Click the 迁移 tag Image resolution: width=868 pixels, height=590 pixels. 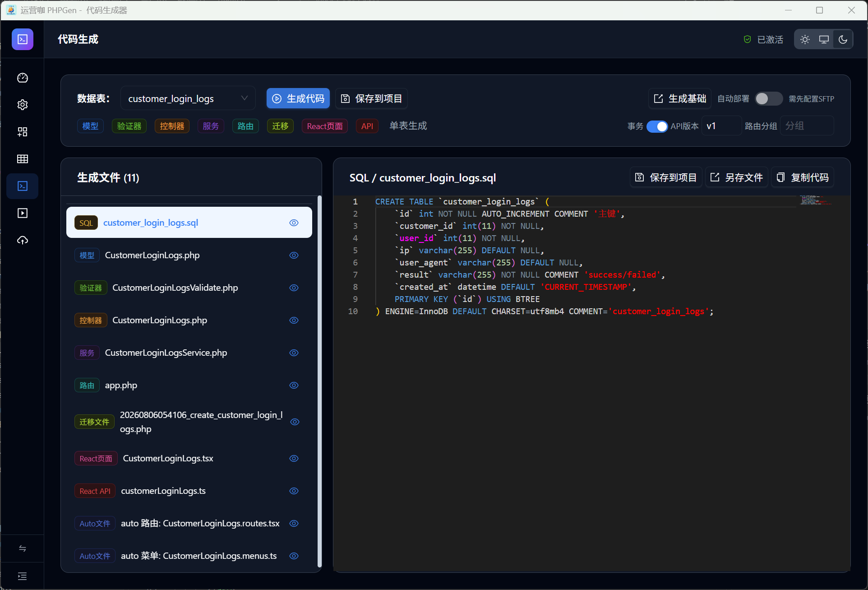280,126
